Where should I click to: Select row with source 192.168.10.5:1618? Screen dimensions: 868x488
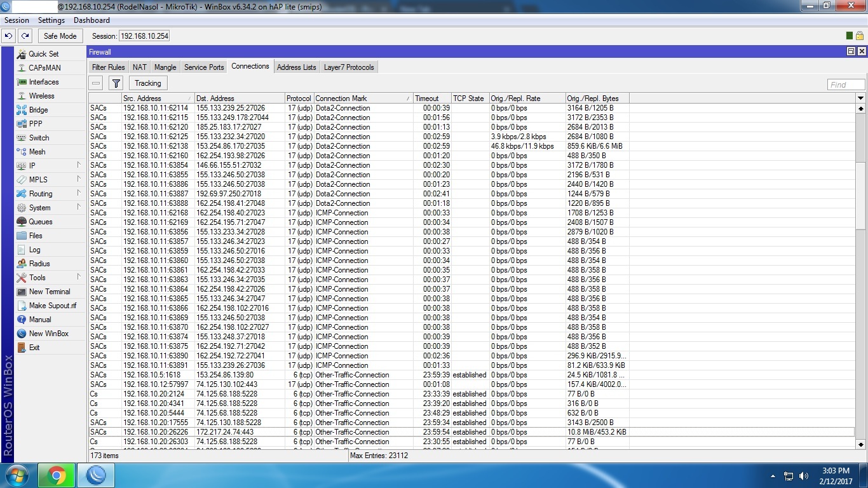point(471,375)
